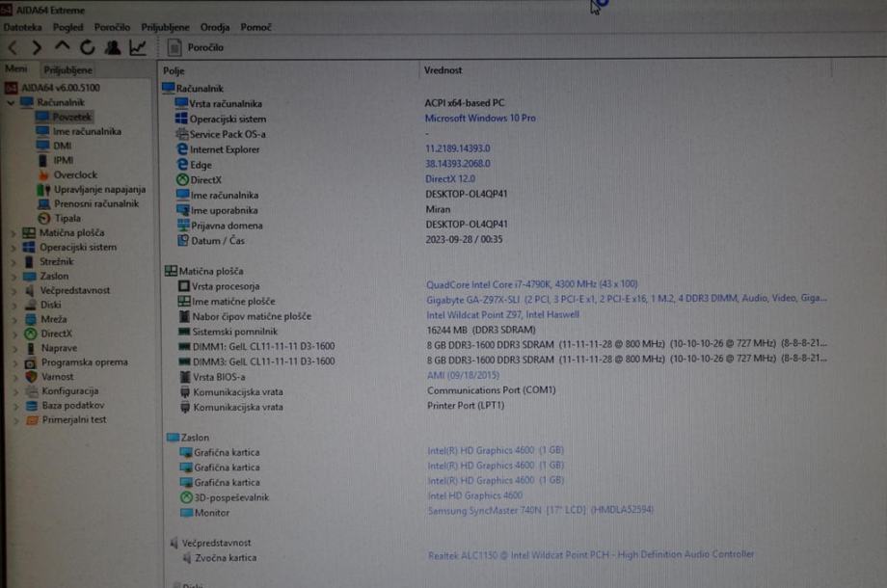The height and width of the screenshot is (588, 887).
Task: Switch to the Meni tab
Action: click(x=15, y=69)
